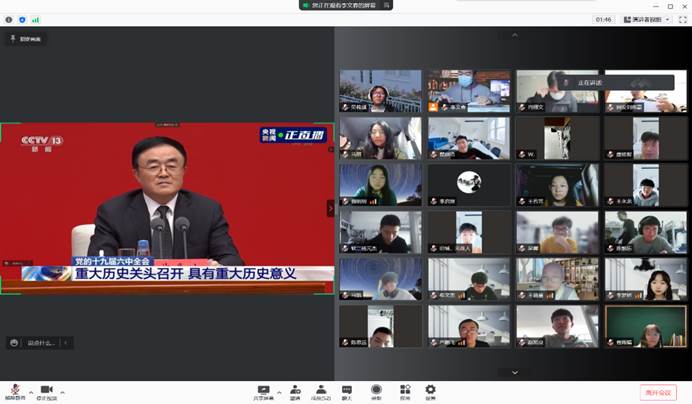Unmute the microphone in the bottom toolbar
692x404 pixels.
[14, 389]
